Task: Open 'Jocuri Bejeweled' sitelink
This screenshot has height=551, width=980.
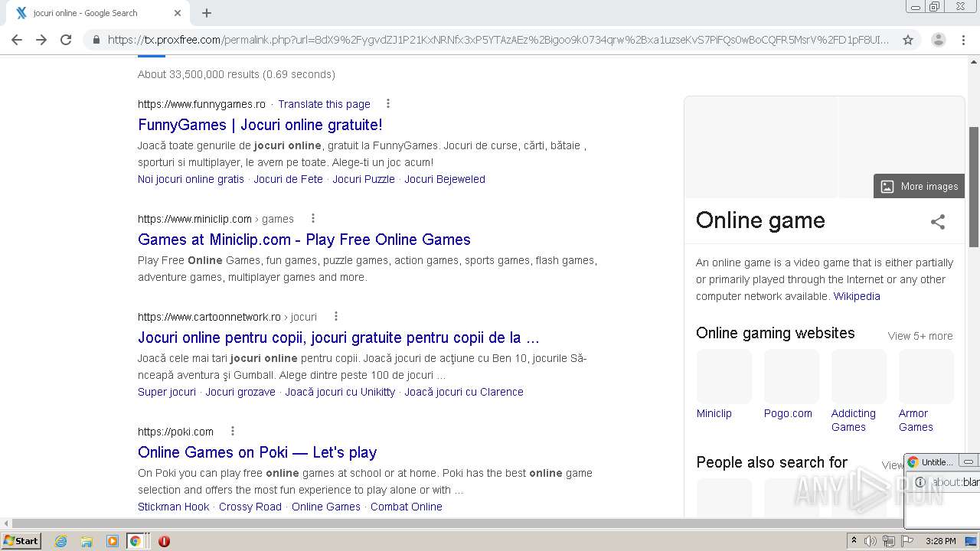Action: click(445, 179)
